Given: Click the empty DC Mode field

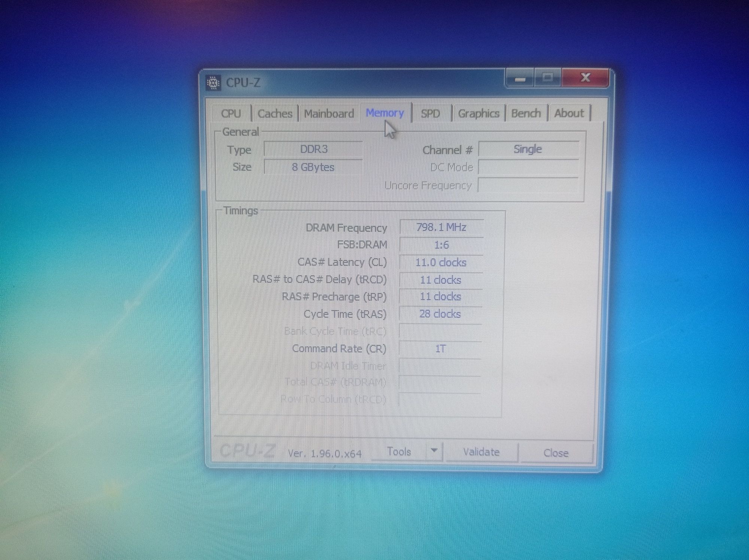Looking at the screenshot, I should pos(528,167).
